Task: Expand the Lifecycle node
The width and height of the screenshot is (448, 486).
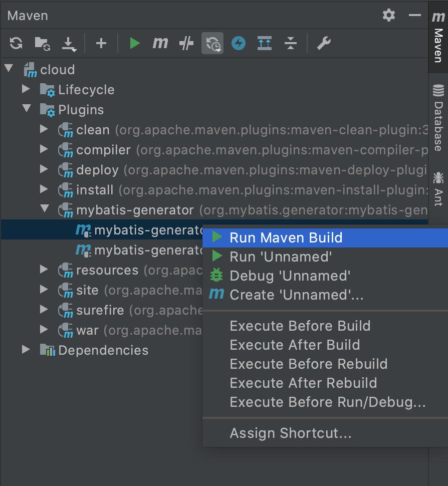Action: point(27,89)
